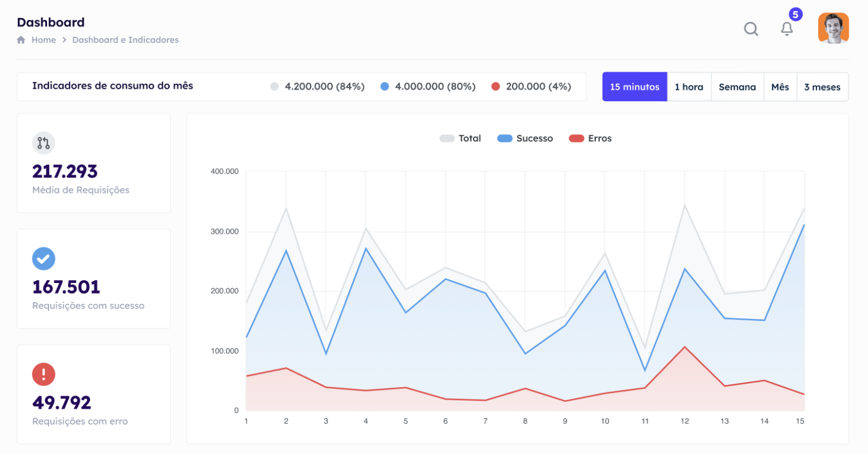Screen dimensions: 868x454
Task: Click the Erros peak at point 12
Action: (x=685, y=346)
